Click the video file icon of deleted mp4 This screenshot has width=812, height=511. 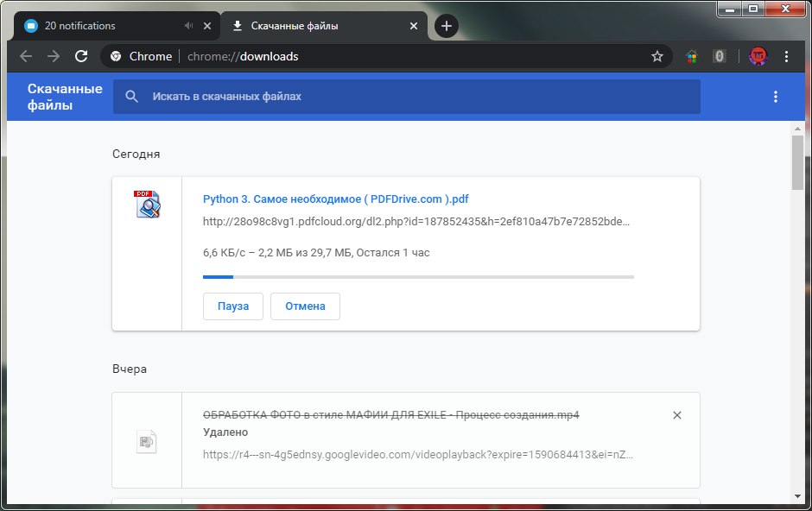pos(147,441)
